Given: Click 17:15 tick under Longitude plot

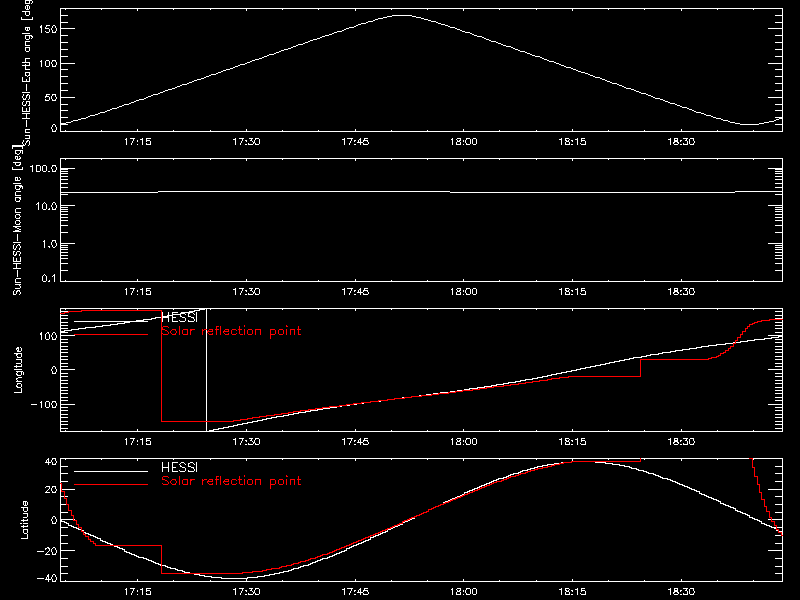Looking at the screenshot, I should 138,442.
